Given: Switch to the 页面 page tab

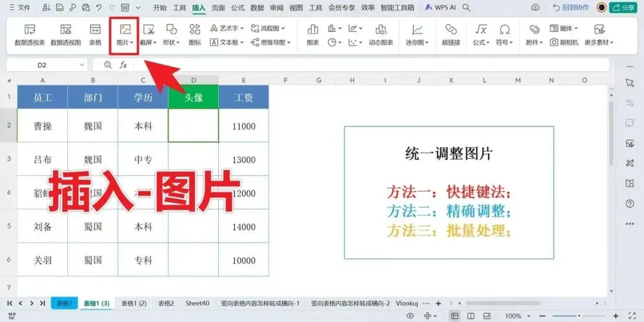Looking at the screenshot, I should pos(218,7).
